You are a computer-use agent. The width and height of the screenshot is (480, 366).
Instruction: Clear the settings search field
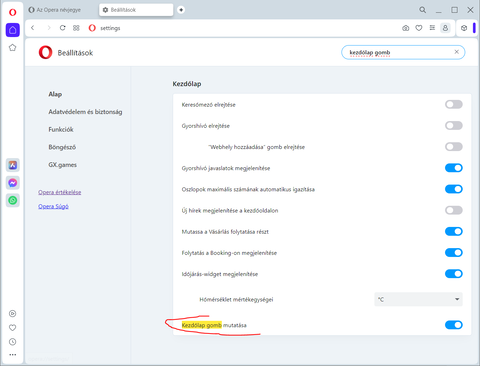pyautogui.click(x=457, y=52)
